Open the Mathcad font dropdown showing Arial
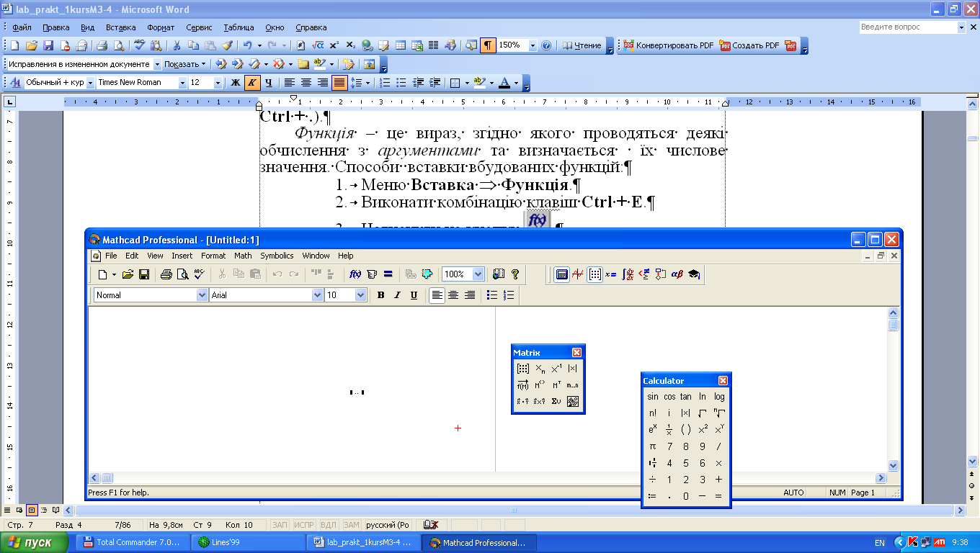This screenshot has height=553, width=980. coord(318,295)
